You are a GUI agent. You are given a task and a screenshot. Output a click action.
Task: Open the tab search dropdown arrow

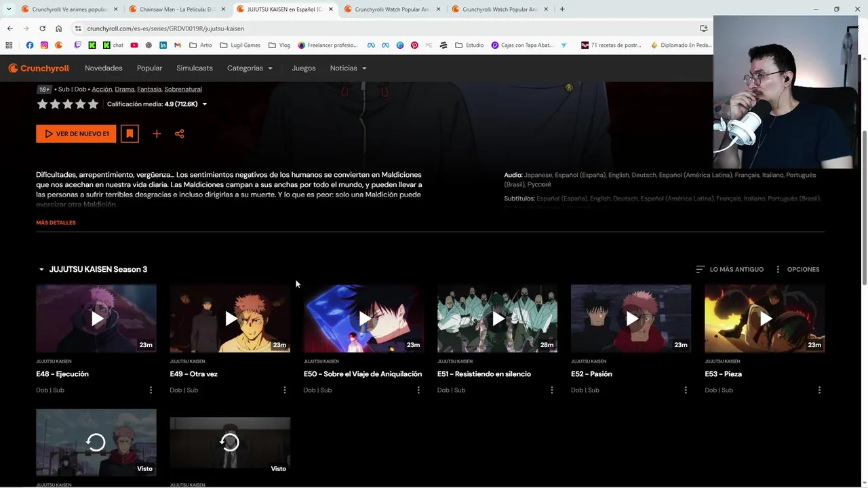8,9
